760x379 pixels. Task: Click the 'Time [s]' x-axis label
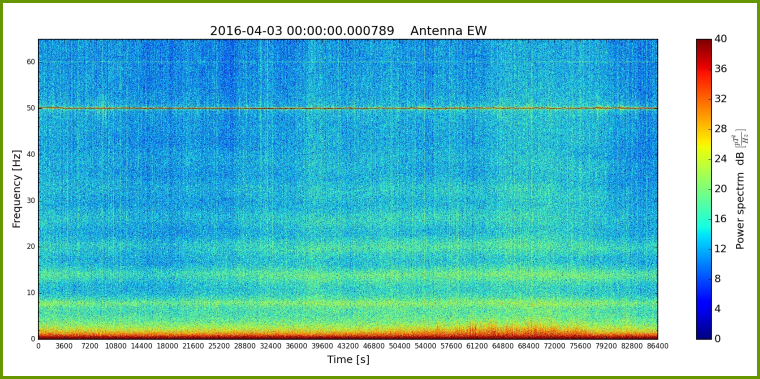pos(348,360)
